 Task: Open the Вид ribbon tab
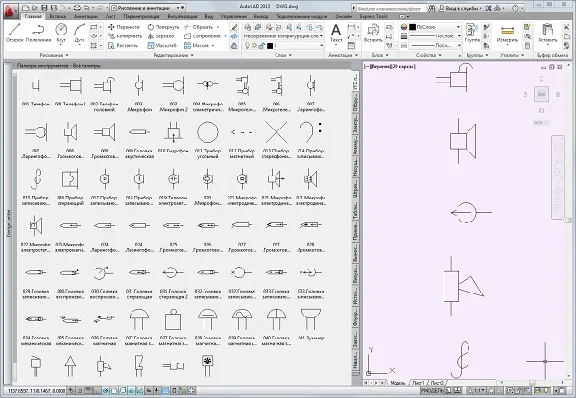(x=209, y=16)
